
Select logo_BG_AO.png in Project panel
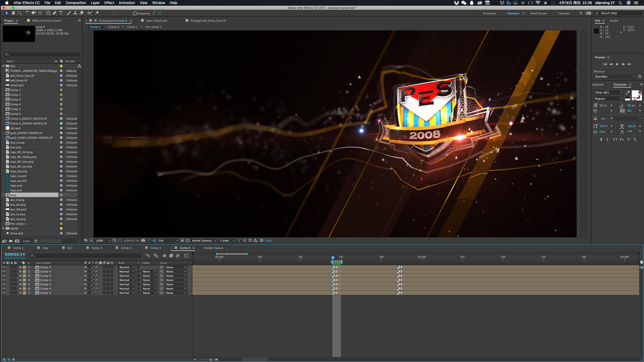point(21,152)
